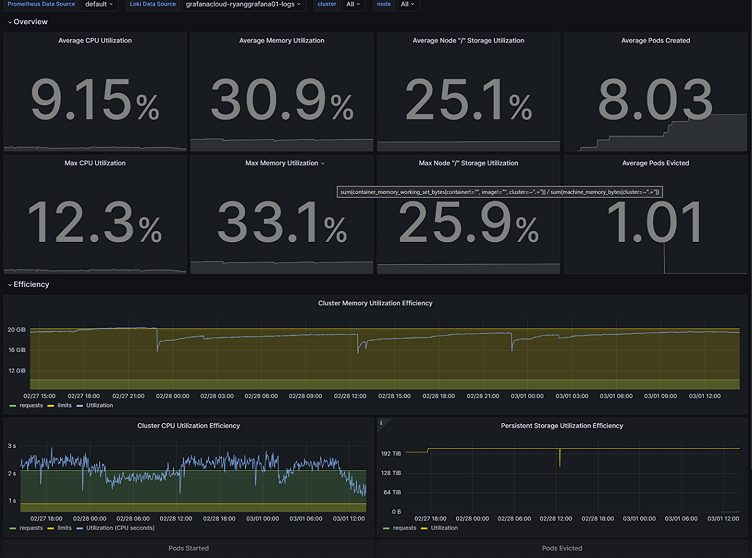Viewport: 752px width, 558px height.
Task: Click the Average CPU Utilization panel title
Action: pos(96,41)
